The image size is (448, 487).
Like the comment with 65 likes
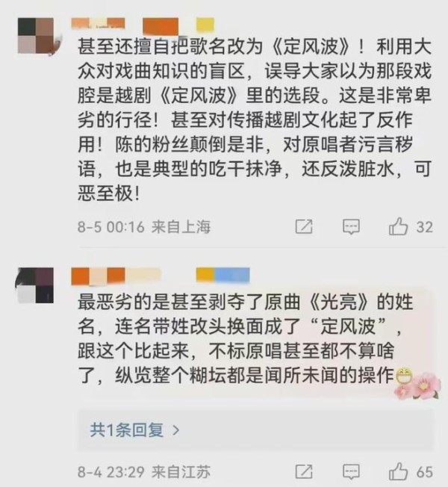pos(398,471)
